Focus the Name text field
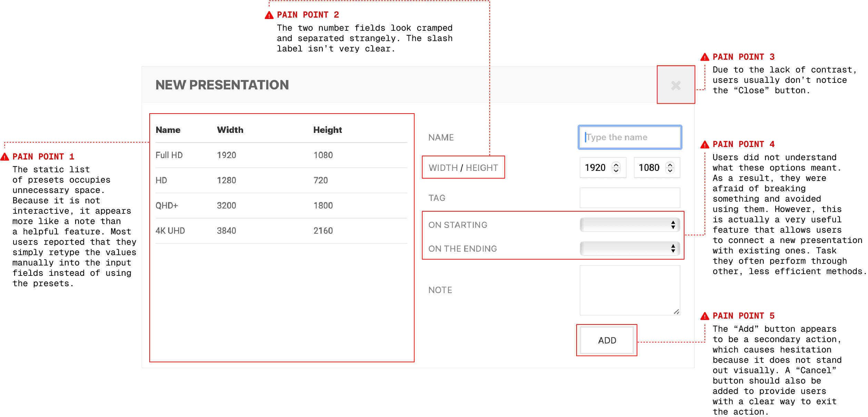 630,137
